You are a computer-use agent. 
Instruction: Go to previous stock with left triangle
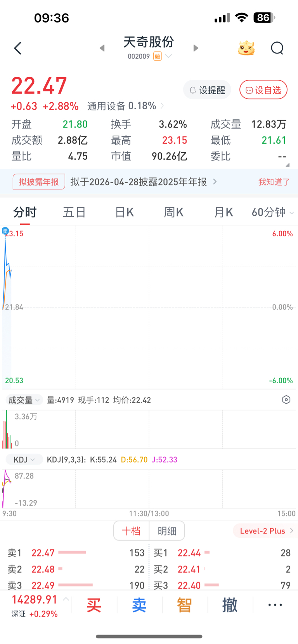(102, 48)
